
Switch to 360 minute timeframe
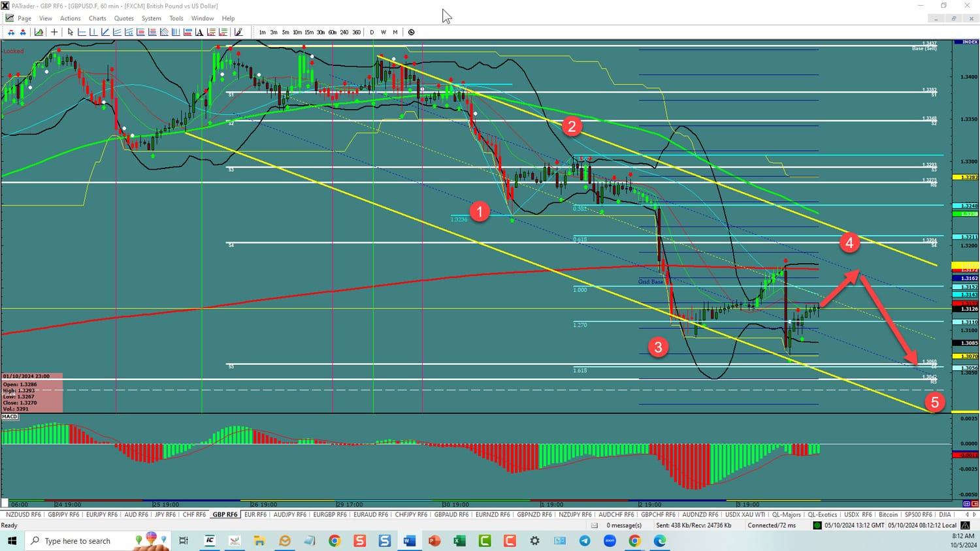[356, 32]
